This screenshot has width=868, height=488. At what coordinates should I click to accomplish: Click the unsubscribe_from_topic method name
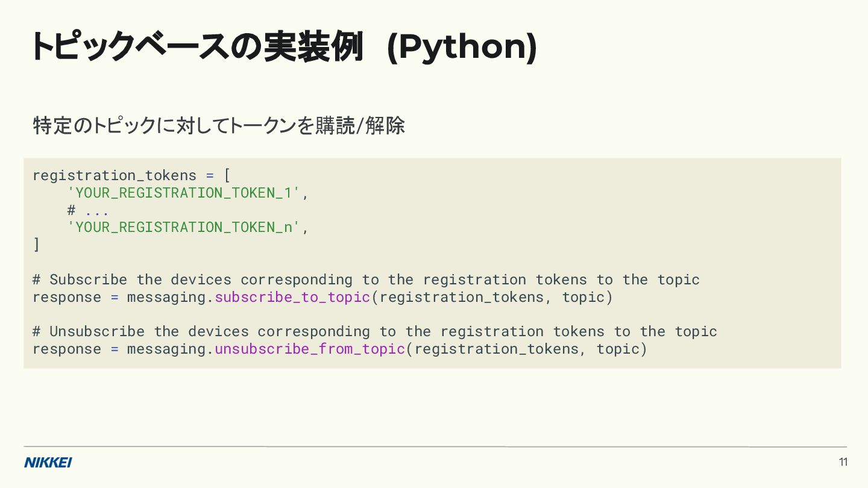(310, 349)
